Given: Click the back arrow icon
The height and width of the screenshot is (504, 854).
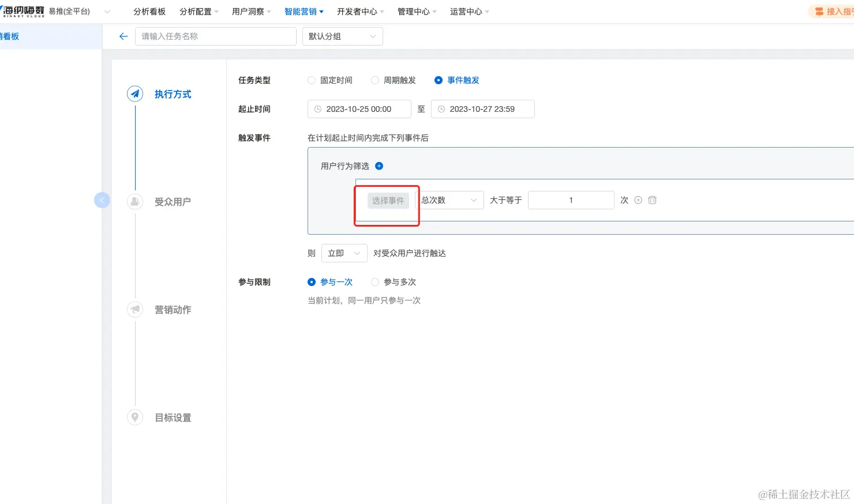Looking at the screenshot, I should click(x=123, y=36).
